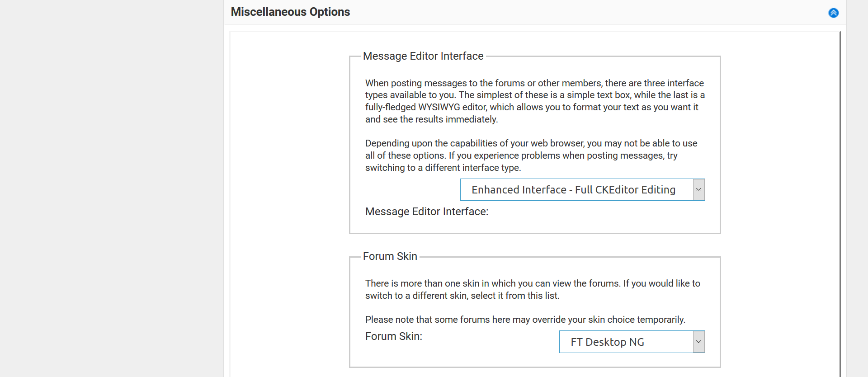Click the arrow button on the Forum Skin selector
The height and width of the screenshot is (377, 868).
pyautogui.click(x=698, y=342)
